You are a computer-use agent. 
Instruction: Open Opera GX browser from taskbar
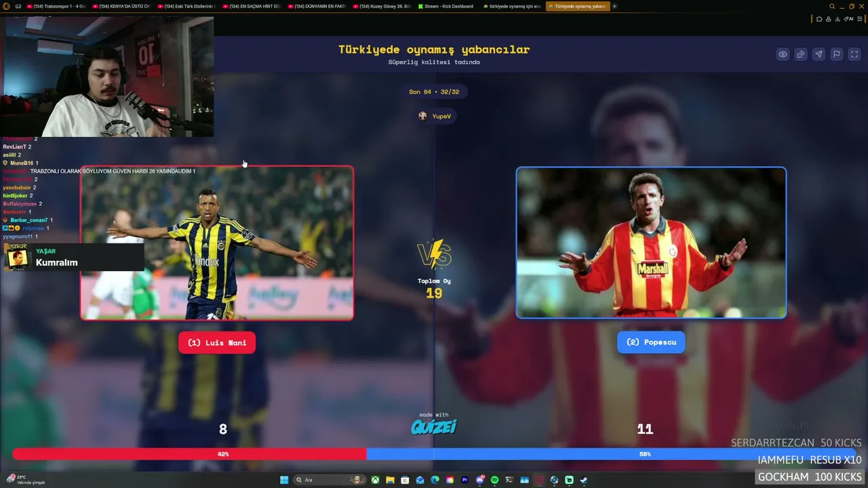pyautogui.click(x=539, y=480)
